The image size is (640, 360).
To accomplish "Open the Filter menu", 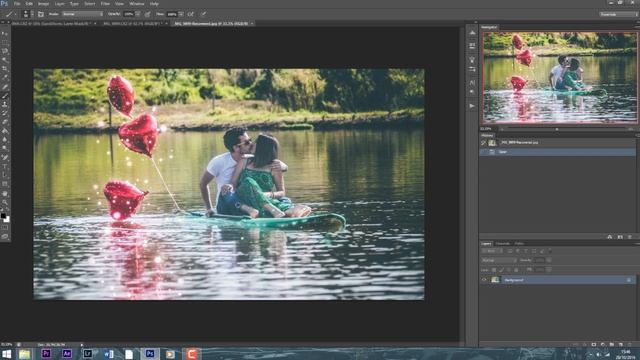I will (105, 4).
